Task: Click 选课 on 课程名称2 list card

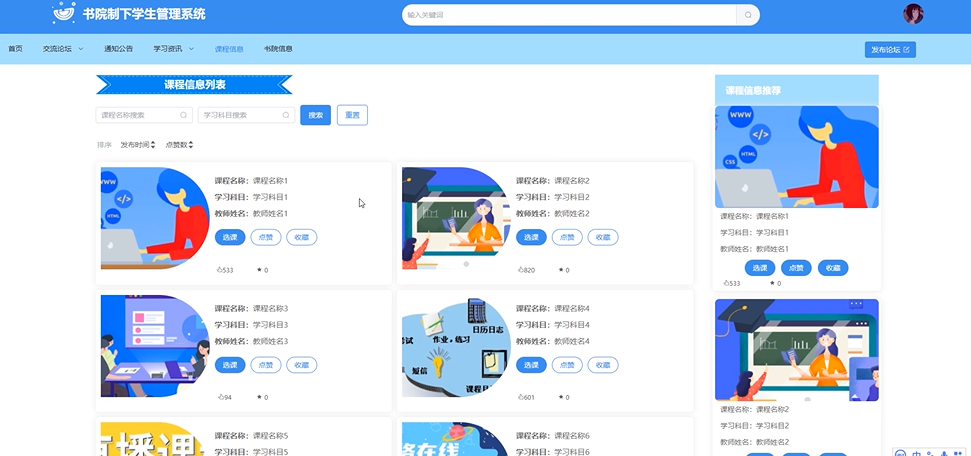Action: (x=531, y=237)
